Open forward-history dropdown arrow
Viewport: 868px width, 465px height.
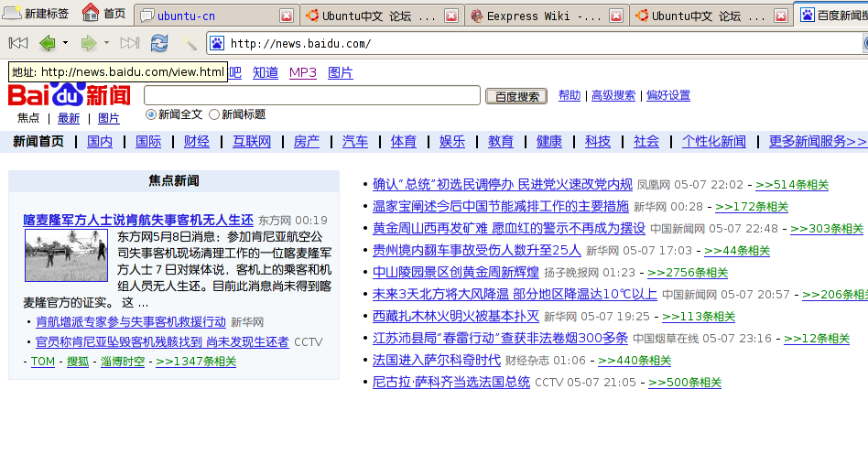pyautogui.click(x=106, y=43)
